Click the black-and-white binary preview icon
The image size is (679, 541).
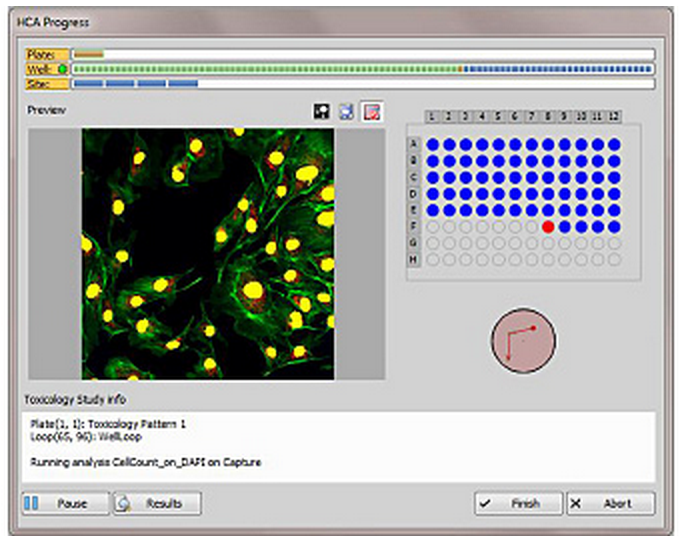click(x=321, y=112)
